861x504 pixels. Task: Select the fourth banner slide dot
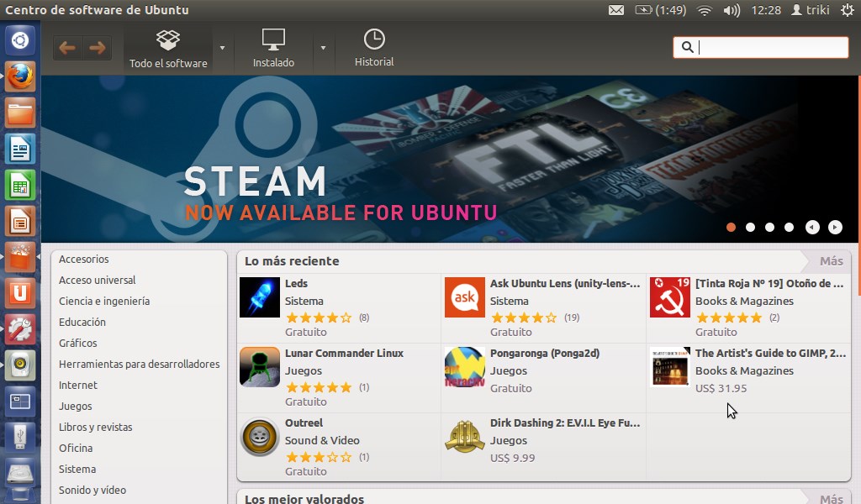789,227
